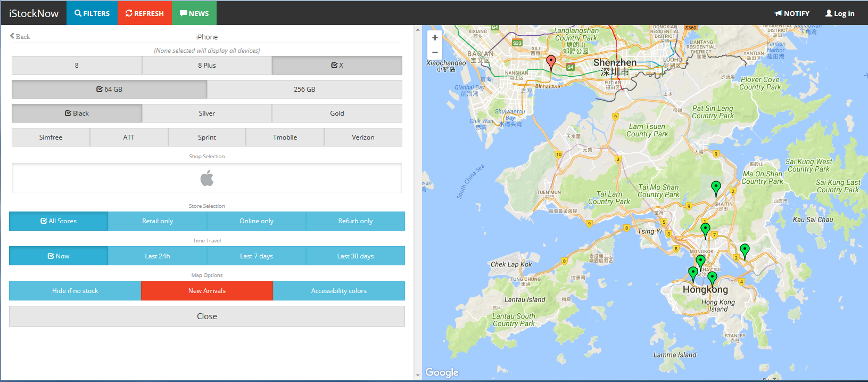Select the Verizon carrier

tap(363, 137)
